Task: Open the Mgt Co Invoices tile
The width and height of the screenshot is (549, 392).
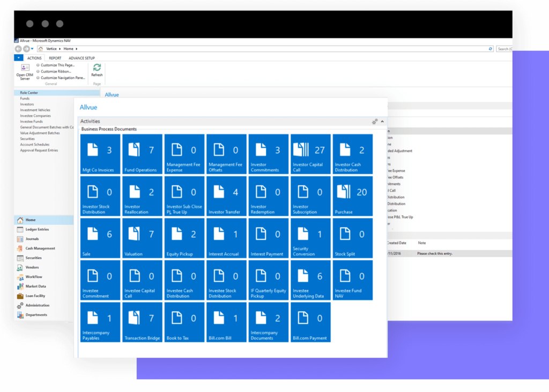Action: pyautogui.click(x=100, y=154)
